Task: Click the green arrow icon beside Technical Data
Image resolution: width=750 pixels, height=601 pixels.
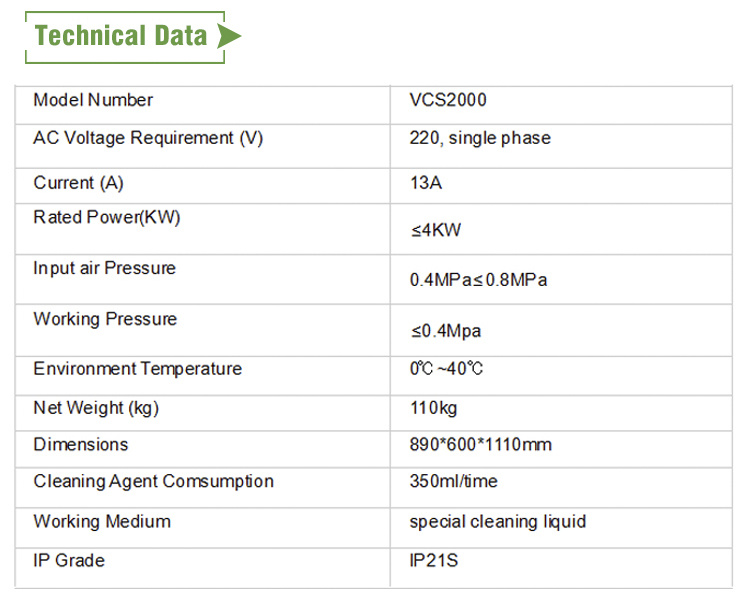Action: (x=229, y=36)
